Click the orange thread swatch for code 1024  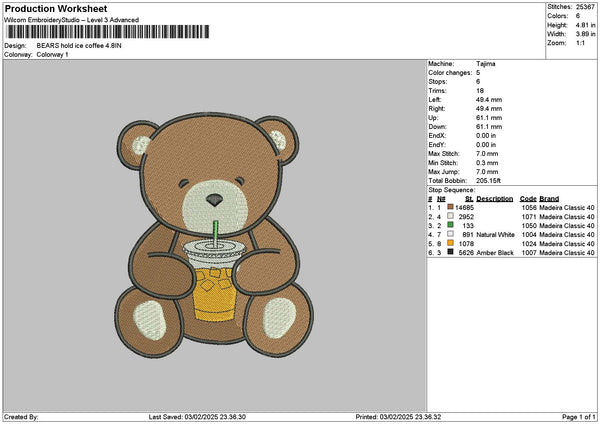pyautogui.click(x=450, y=243)
